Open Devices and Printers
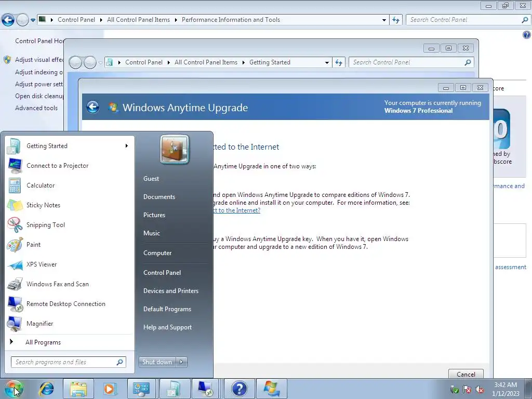 pyautogui.click(x=170, y=291)
